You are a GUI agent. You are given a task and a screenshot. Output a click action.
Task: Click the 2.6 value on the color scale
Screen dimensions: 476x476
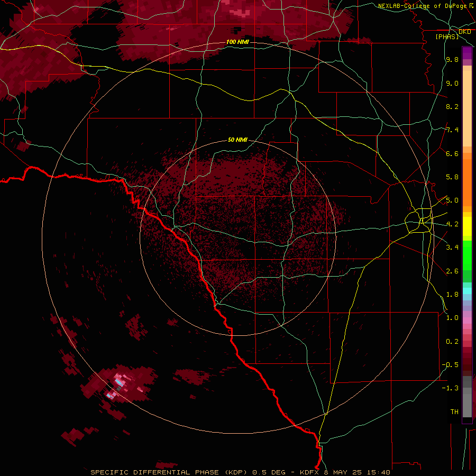(x=452, y=271)
